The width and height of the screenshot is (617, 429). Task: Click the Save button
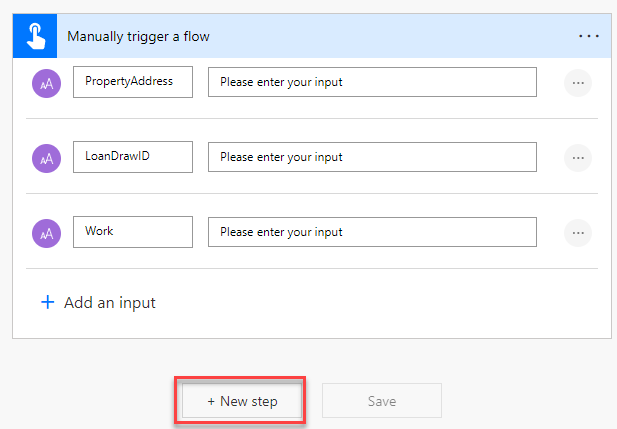point(382,401)
